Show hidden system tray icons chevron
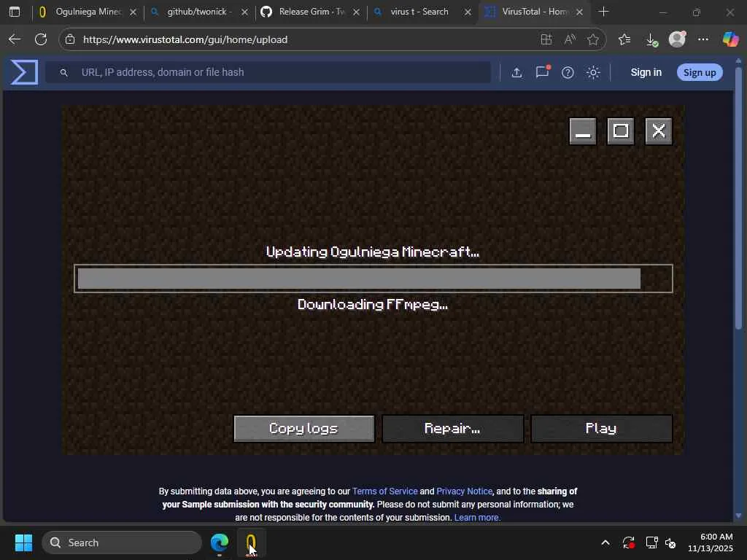Image resolution: width=747 pixels, height=560 pixels. coord(605,542)
